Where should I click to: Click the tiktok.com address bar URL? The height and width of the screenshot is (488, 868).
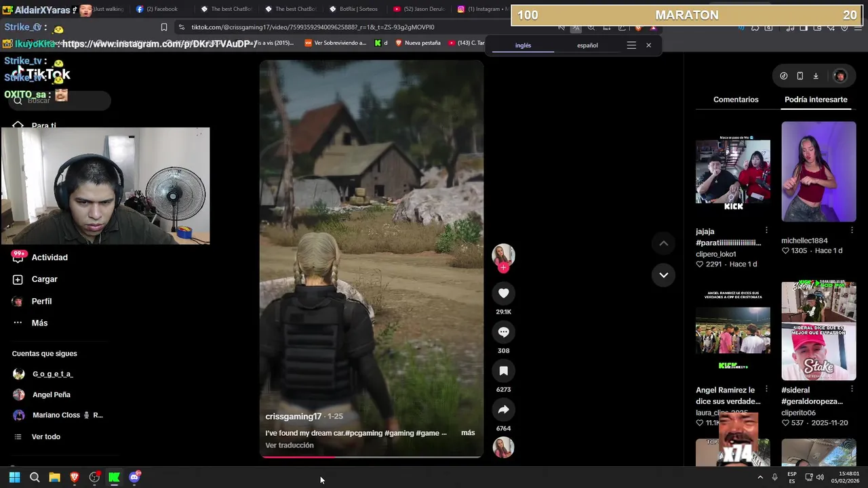point(313,27)
